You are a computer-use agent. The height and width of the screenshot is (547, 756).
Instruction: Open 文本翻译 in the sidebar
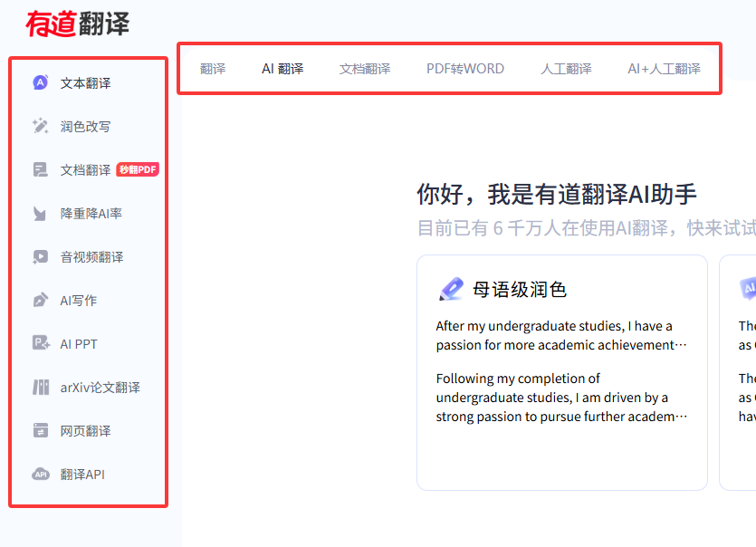point(85,83)
